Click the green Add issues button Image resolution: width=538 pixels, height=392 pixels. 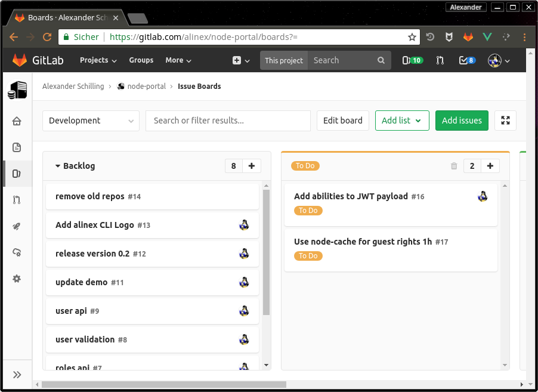tap(462, 120)
